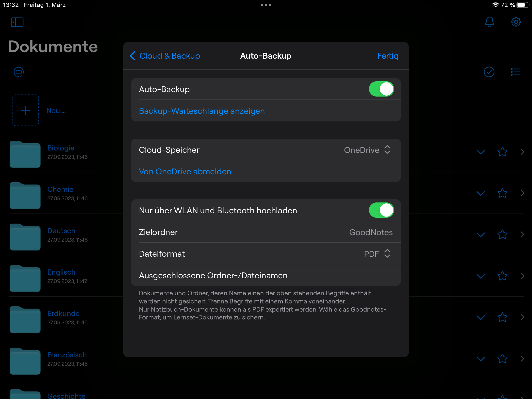
Task: Open notifications bell icon
Action: 489,22
